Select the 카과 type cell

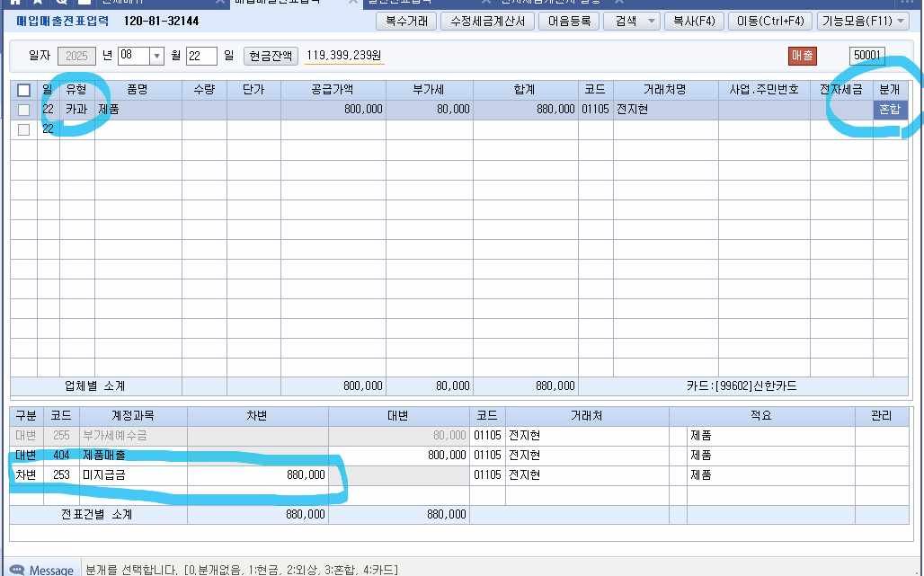point(76,110)
